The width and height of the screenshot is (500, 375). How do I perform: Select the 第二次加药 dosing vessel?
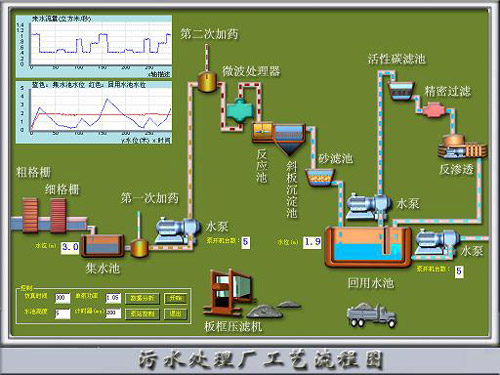pyautogui.click(x=207, y=81)
